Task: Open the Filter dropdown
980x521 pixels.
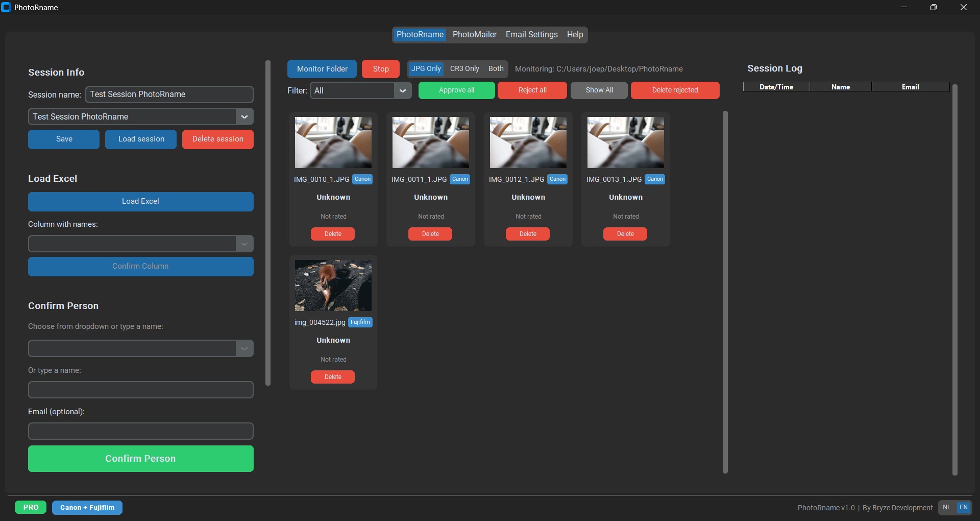Action: [x=360, y=90]
